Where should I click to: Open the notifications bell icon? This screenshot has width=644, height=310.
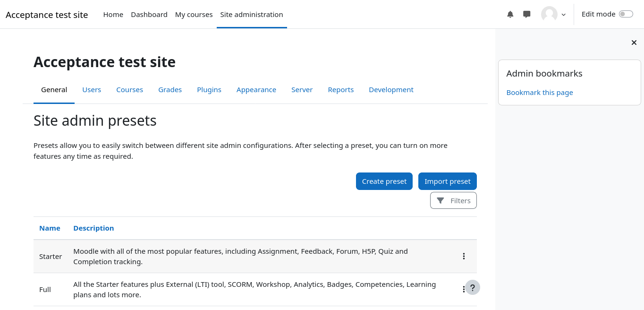510,15
